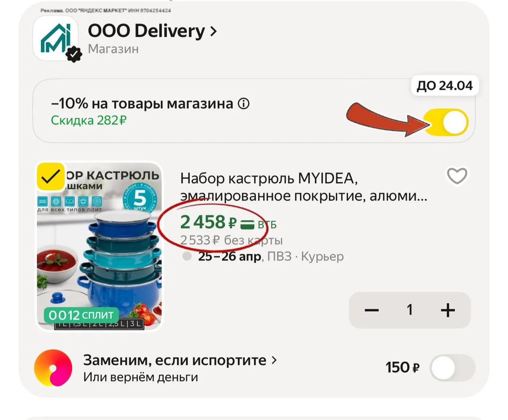Add saucepan set to favorites with heart
The image size is (508, 420).
coord(457,176)
